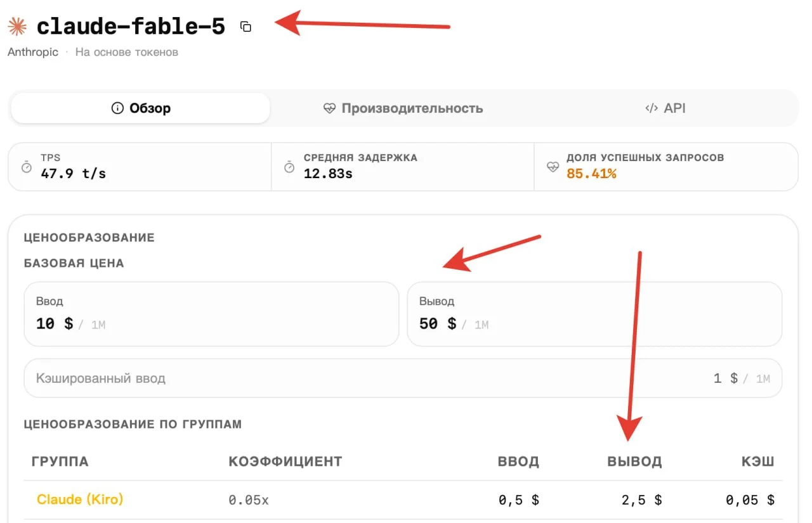Viewport: 812px width, 523px height.
Task: Click the Anthropic starburst logo
Action: click(17, 27)
